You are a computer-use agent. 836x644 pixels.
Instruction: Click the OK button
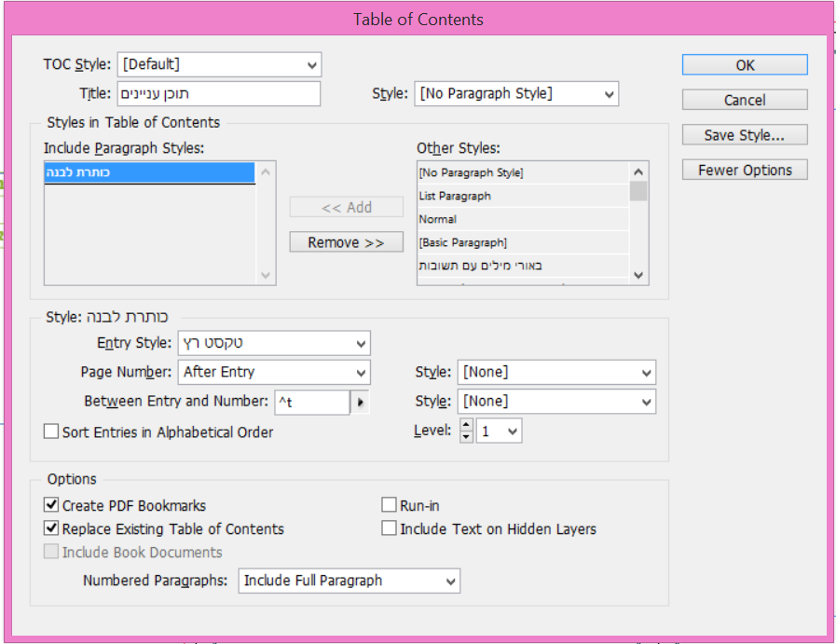tap(744, 65)
